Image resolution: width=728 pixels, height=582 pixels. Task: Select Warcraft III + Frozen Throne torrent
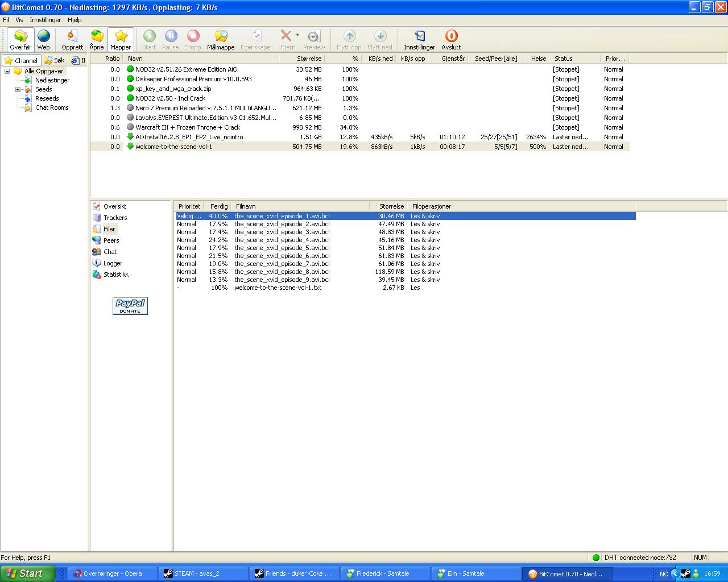tap(360, 127)
